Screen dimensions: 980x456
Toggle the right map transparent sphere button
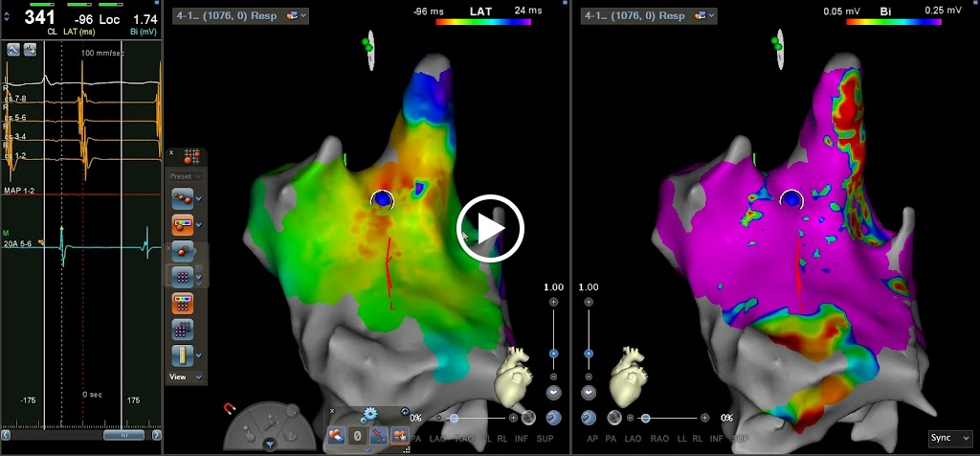tap(613, 418)
